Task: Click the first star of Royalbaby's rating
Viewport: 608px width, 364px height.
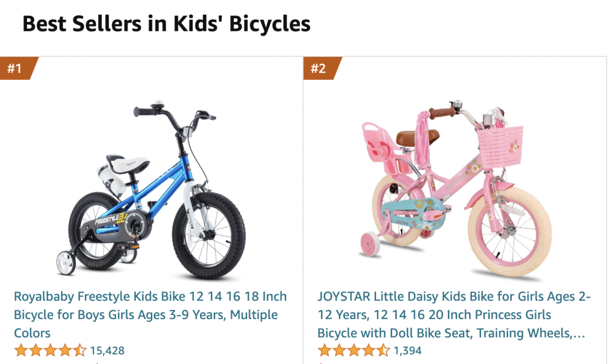Action: pyautogui.click(x=21, y=350)
